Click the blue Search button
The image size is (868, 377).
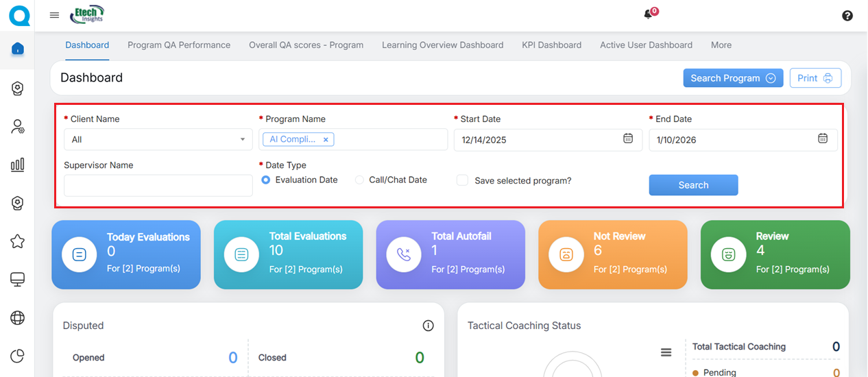click(693, 185)
